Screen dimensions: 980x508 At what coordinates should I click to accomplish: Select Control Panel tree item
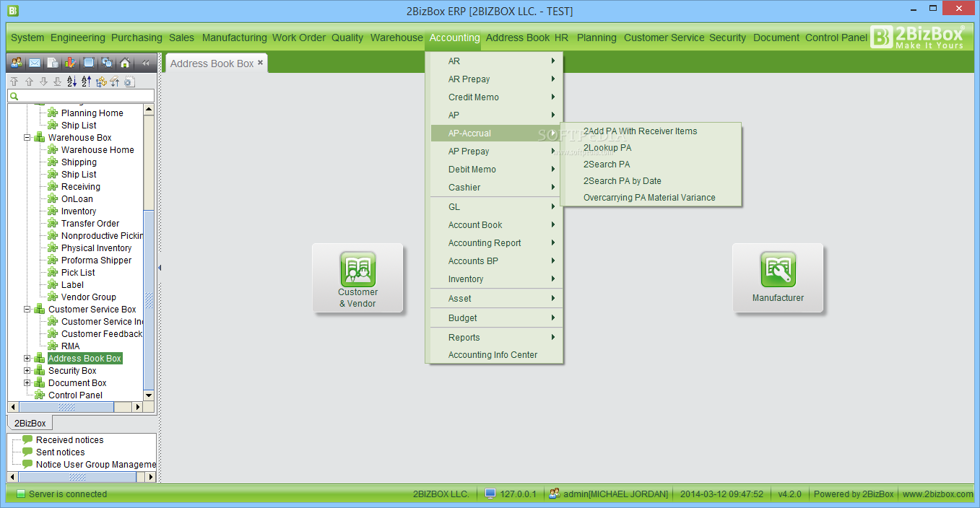click(x=75, y=395)
